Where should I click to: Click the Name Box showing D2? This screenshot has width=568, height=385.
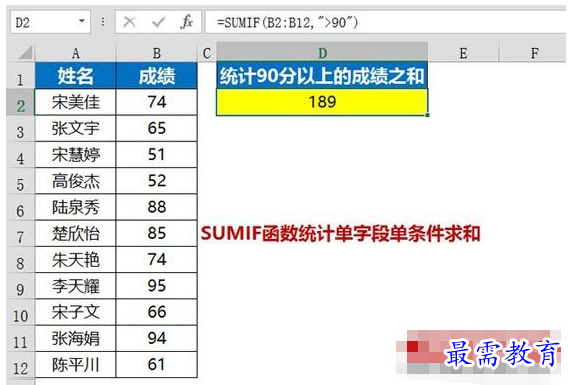coord(50,22)
